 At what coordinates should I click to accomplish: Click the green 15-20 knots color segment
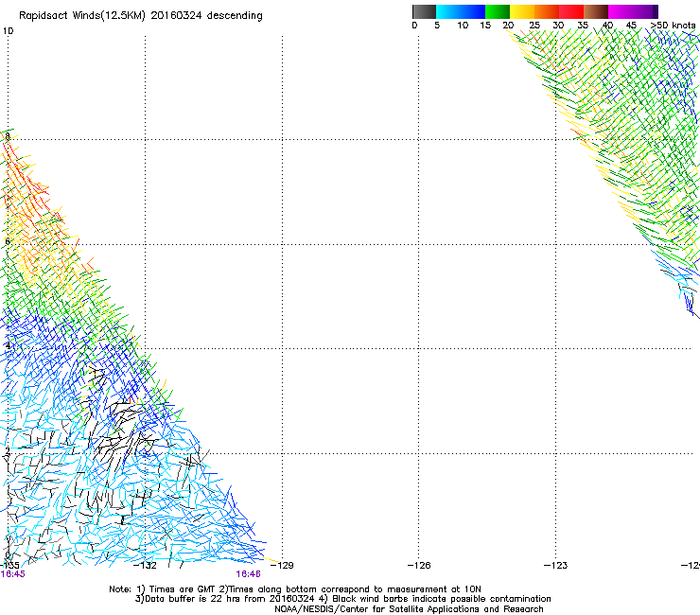498,11
